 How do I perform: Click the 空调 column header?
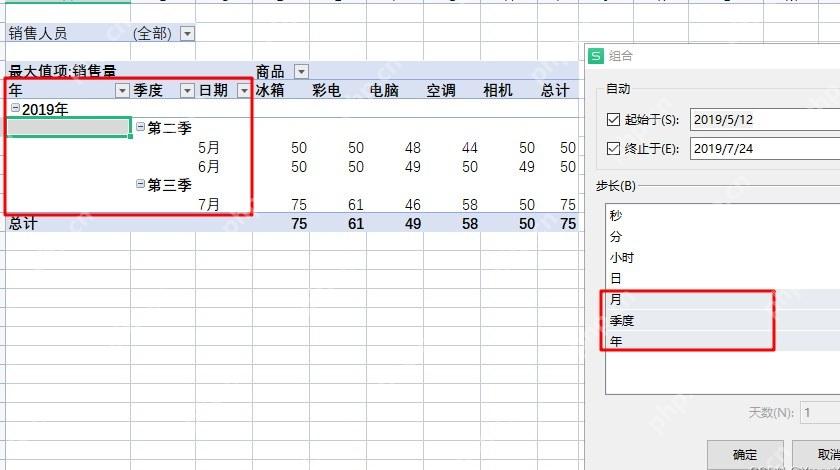tap(441, 90)
